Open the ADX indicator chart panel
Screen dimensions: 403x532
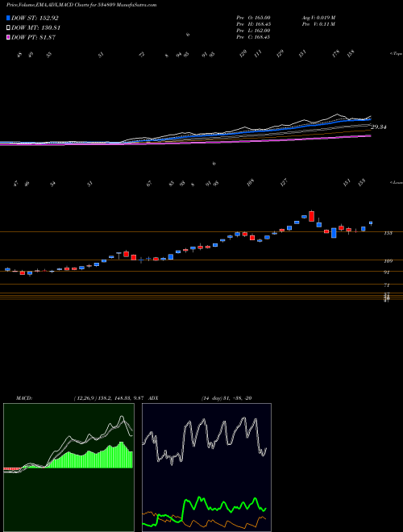pyautogui.click(x=206, y=468)
